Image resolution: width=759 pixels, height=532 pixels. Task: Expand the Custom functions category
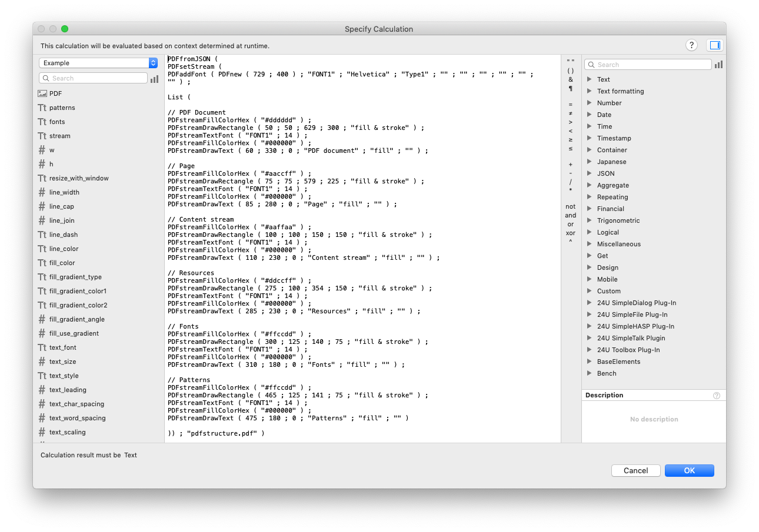(590, 291)
